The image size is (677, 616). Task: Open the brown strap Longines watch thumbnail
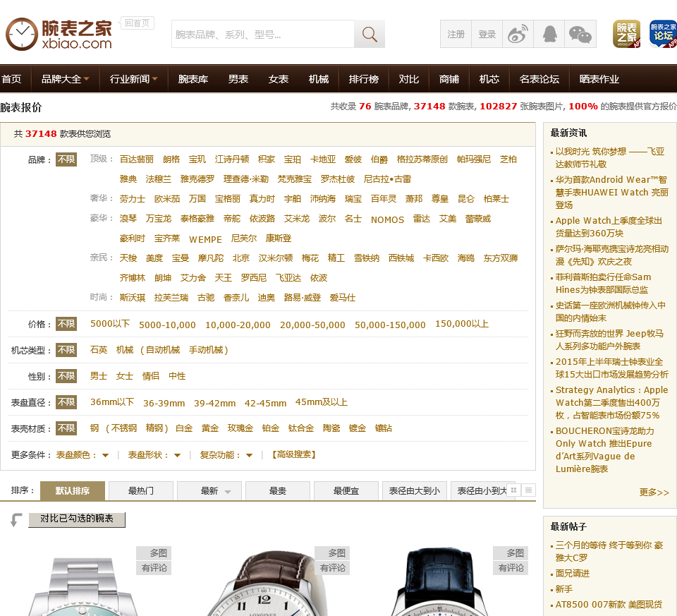(x=266, y=583)
